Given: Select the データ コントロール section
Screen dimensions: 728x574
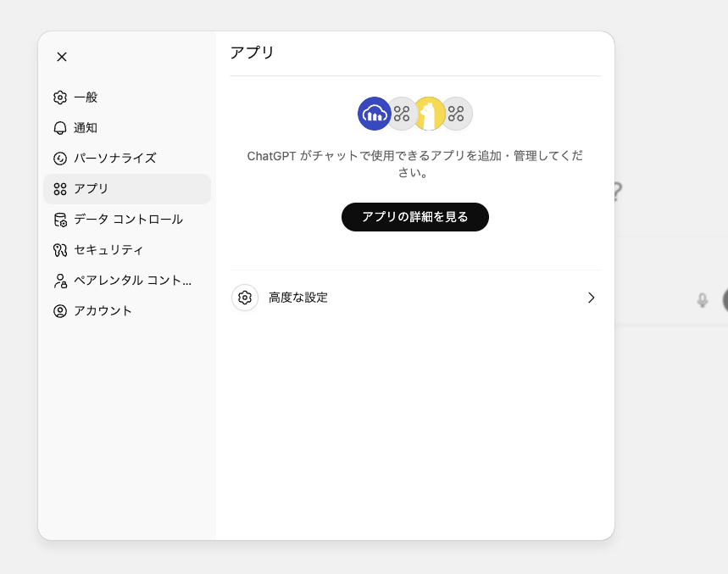Looking at the screenshot, I should pos(127,220).
